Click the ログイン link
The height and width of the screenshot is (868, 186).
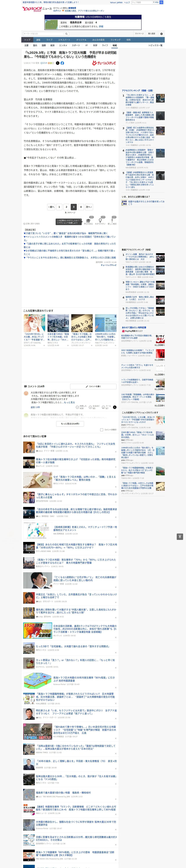click(x=57, y=11)
